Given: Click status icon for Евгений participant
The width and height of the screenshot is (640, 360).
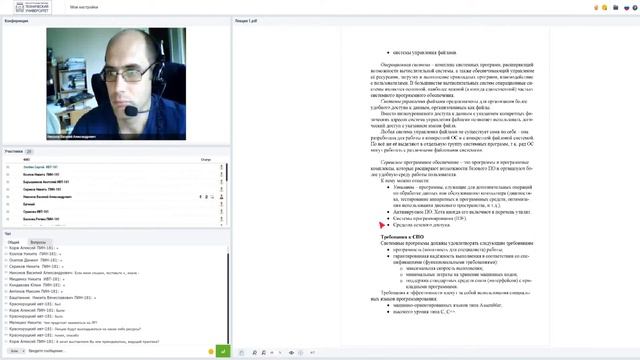Looking at the screenshot, I should pyautogui.click(x=222, y=204).
